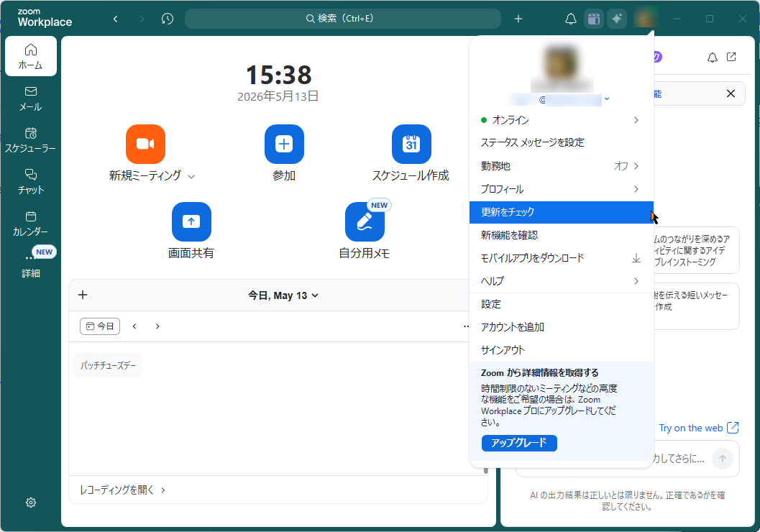
Task: Click the パッチチューズデー calendar event
Action: pyautogui.click(x=108, y=365)
